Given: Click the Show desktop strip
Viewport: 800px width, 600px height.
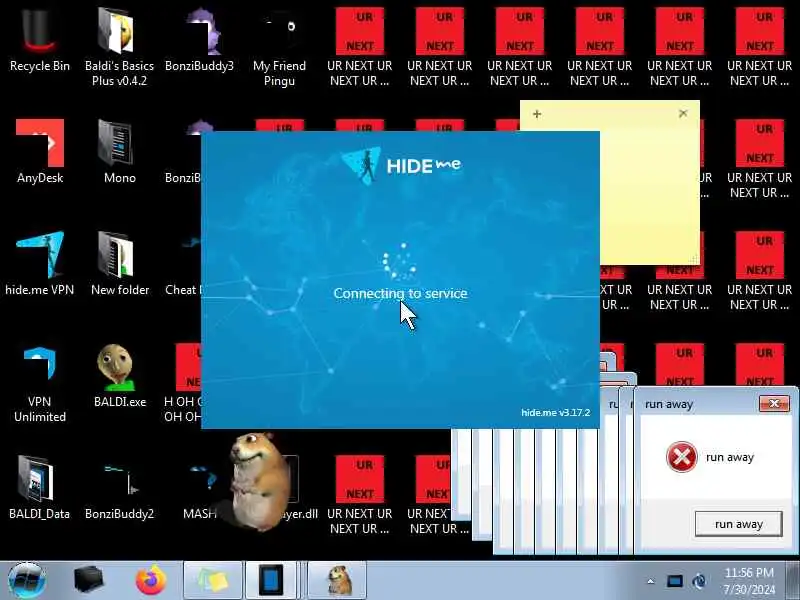Looking at the screenshot, I should 793,581.
